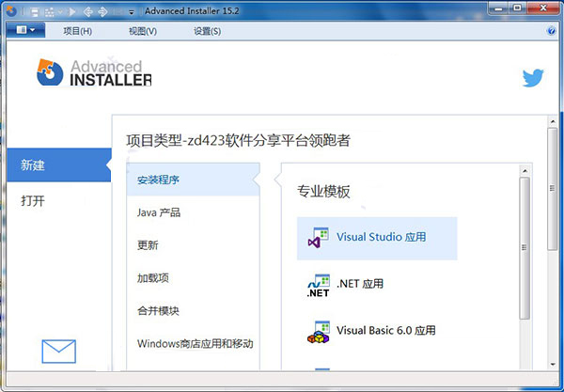564x392 pixels.
Task: Click the inner template list scrollbar thumb
Action: tap(525, 248)
